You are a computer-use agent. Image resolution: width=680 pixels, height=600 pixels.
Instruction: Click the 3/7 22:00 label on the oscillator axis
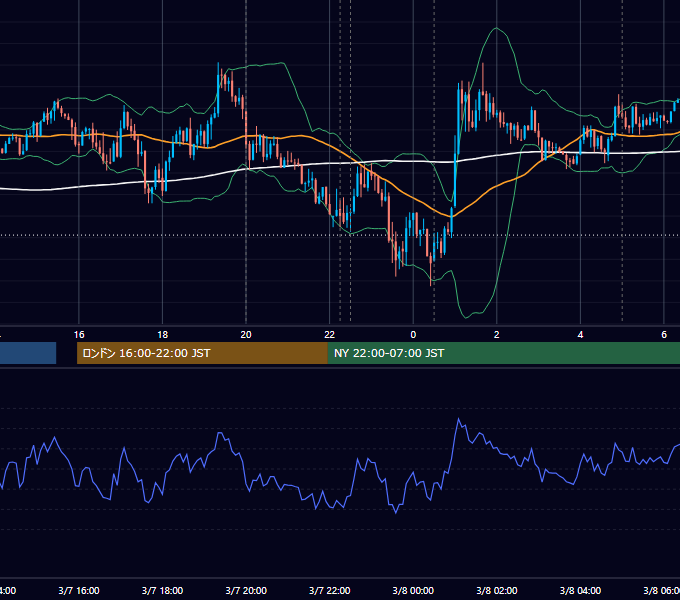[x=330, y=590]
